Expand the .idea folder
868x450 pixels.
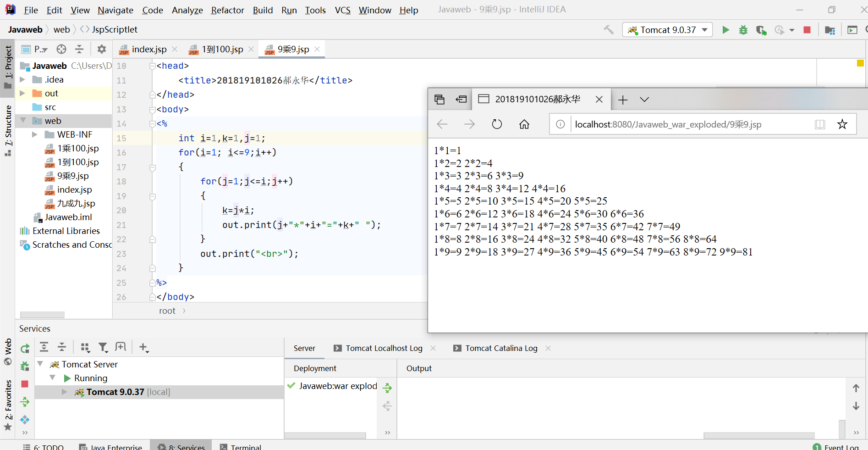pos(22,80)
